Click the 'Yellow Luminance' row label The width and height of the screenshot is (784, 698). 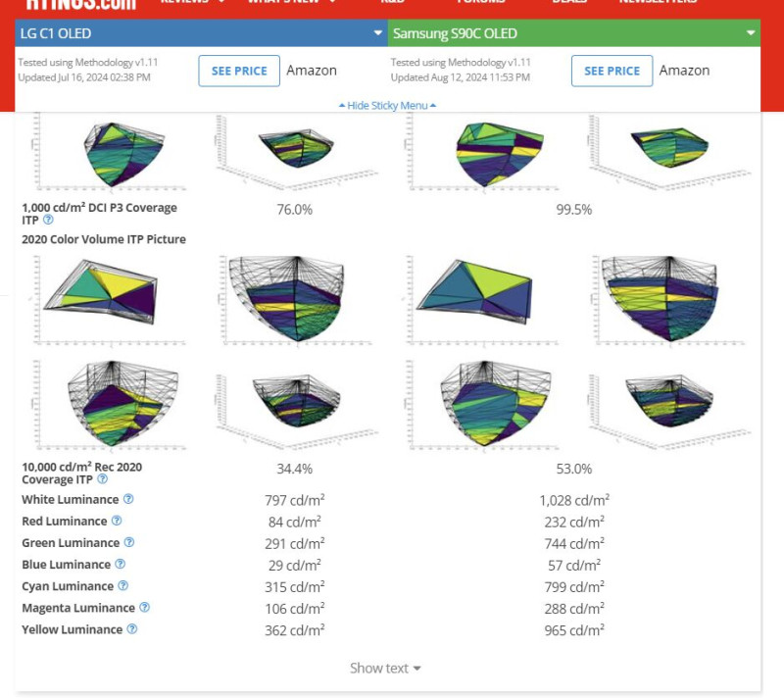click(72, 629)
